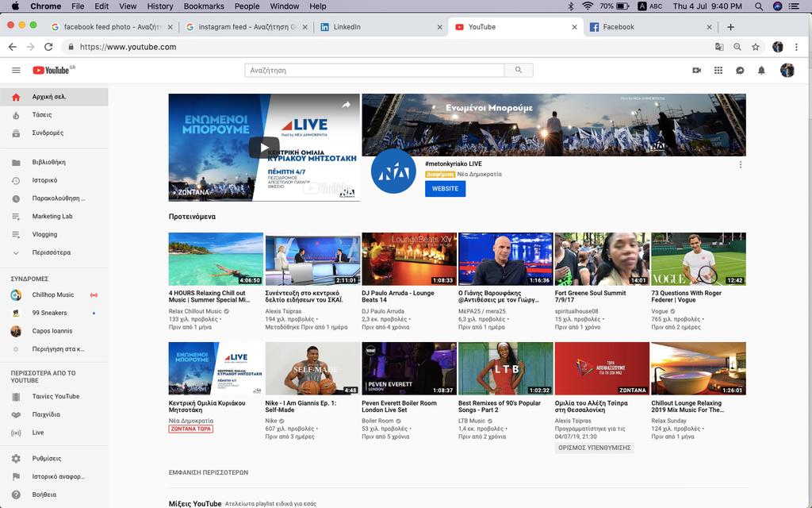Click the translate page icon

719,47
